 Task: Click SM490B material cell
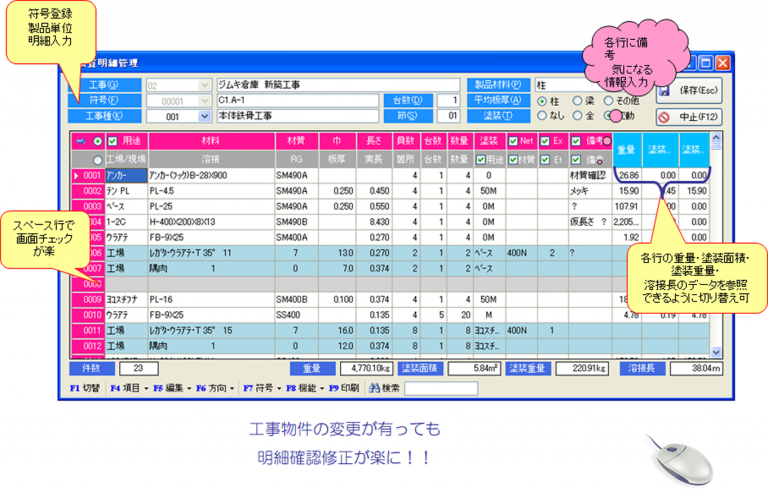297,222
